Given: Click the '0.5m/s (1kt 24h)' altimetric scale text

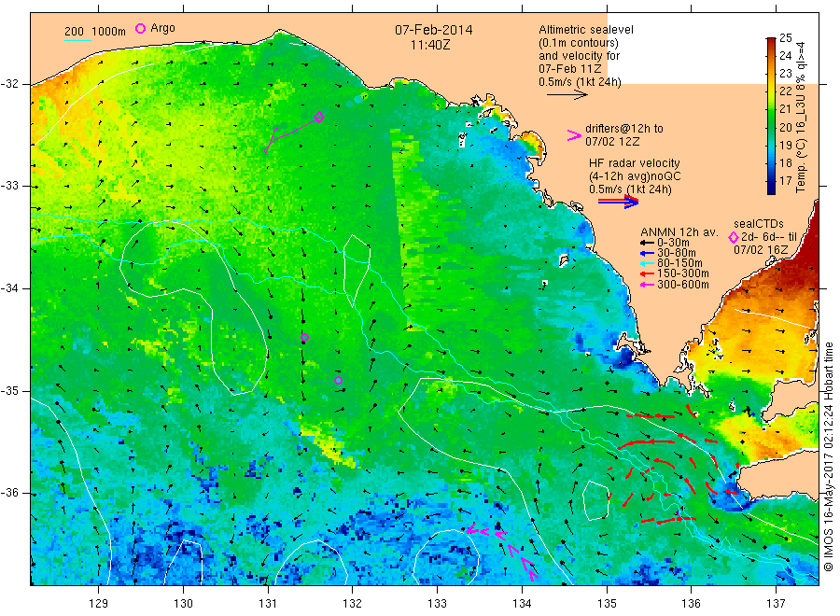Looking at the screenshot, I should 580,82.
